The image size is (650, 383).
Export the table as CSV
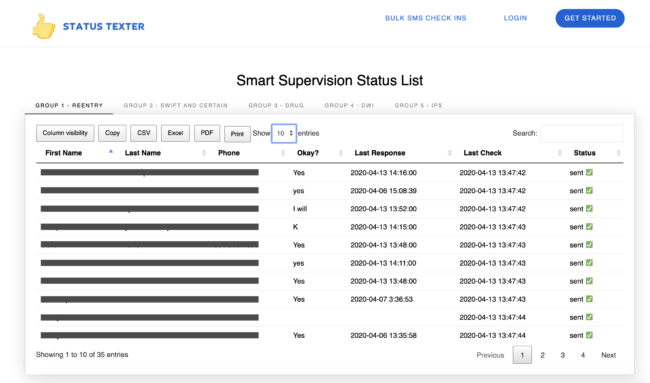143,133
